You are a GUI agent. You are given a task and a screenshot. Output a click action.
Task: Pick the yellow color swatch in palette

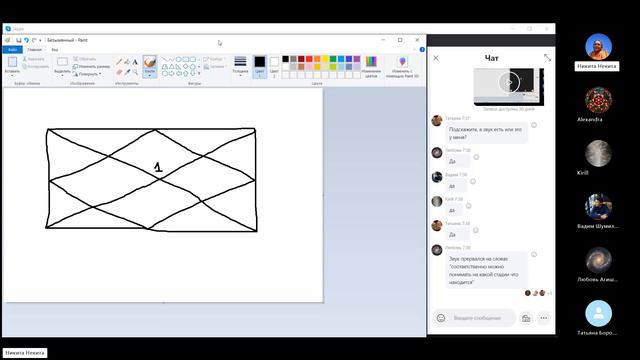click(325, 59)
